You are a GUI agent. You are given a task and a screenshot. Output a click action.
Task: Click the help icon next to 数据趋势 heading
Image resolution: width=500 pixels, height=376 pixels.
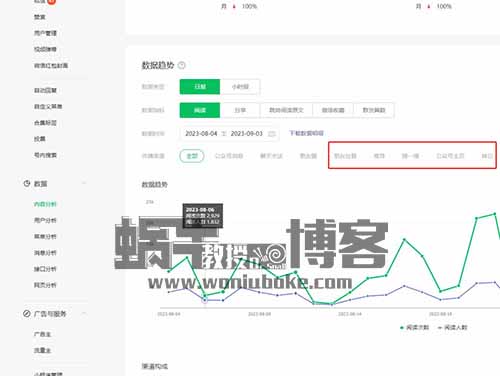(182, 65)
